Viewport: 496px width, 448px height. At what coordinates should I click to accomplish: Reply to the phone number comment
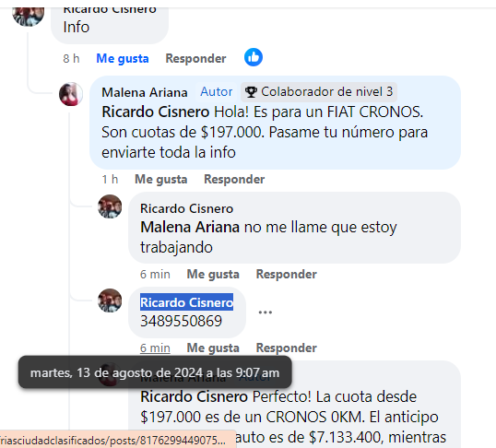pos(287,348)
